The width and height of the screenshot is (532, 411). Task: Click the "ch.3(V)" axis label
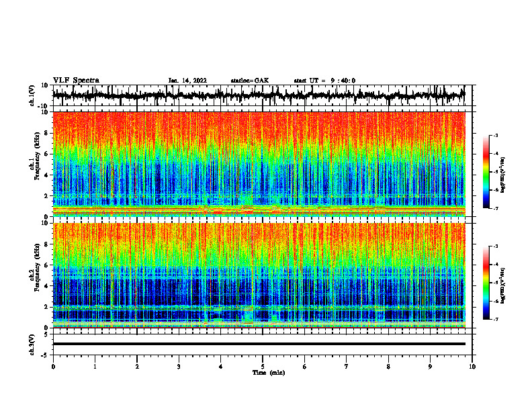coord(32,345)
